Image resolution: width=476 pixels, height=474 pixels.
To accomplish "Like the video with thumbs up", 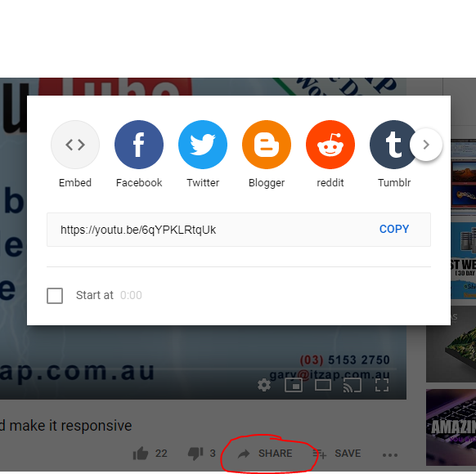I will coord(140,454).
